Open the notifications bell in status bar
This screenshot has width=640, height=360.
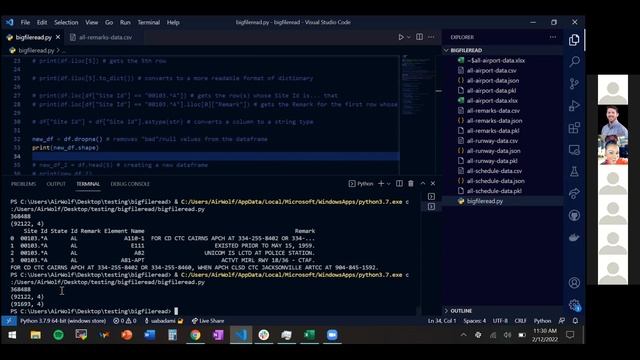[x=575, y=321]
